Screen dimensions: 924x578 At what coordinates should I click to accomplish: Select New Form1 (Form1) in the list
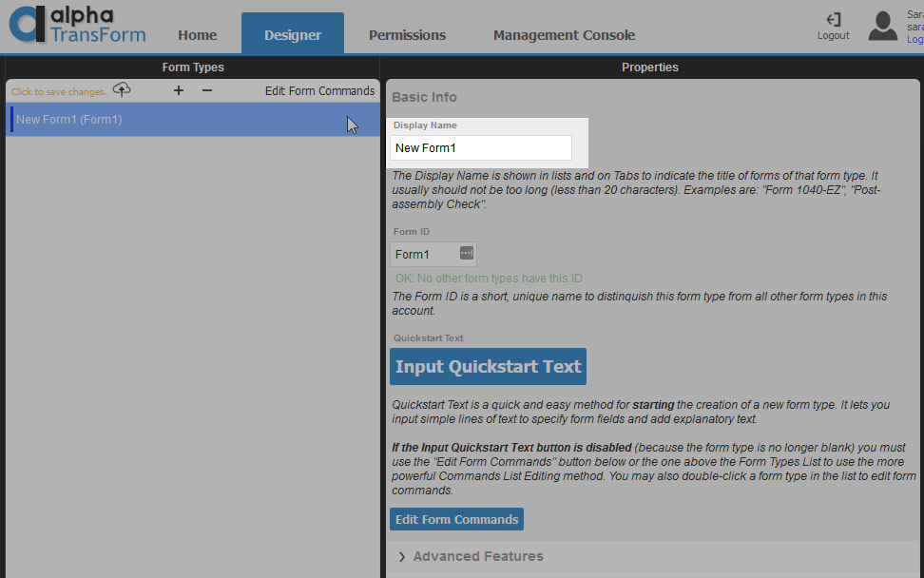tap(69, 120)
